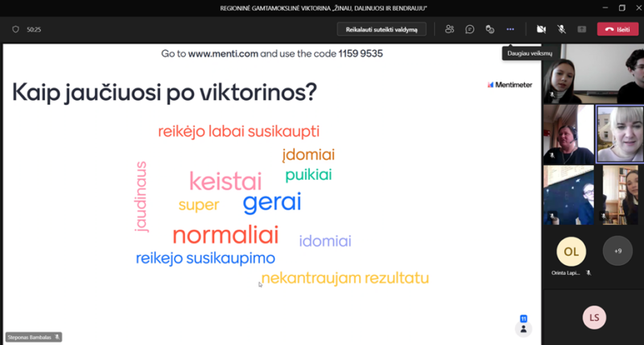Screen dimensions: 644x345
Task: Click the muted mic icon beside Steponas Bambalas
Action: point(57,337)
